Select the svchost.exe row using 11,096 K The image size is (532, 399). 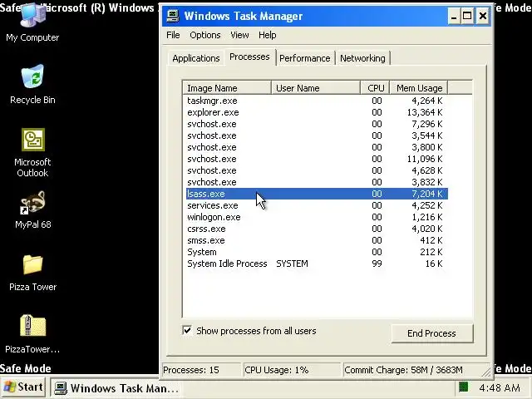317,159
